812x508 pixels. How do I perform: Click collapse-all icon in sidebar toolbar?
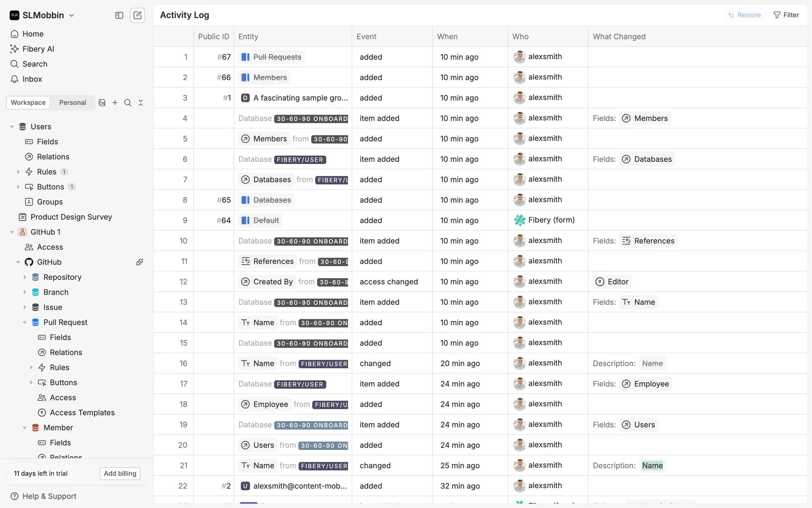(x=141, y=103)
